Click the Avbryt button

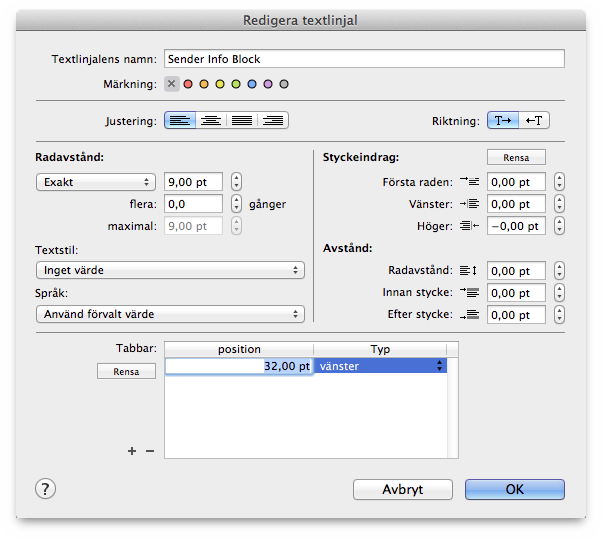pyautogui.click(x=403, y=489)
